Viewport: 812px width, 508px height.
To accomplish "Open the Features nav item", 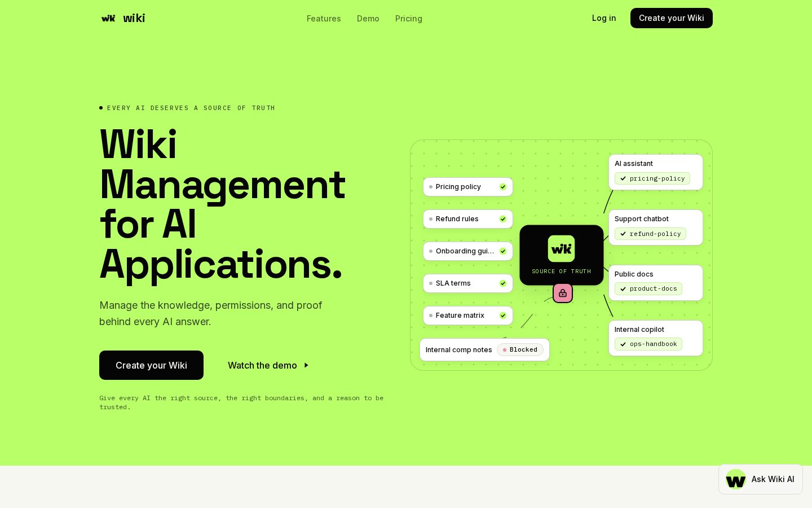I will pos(324,19).
